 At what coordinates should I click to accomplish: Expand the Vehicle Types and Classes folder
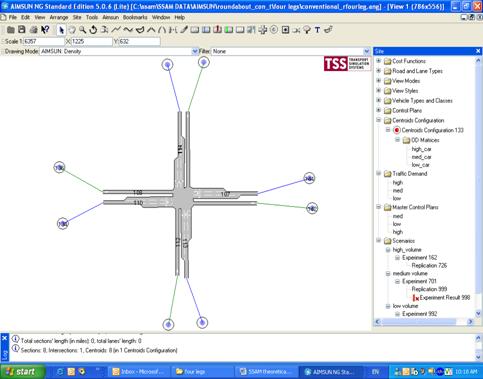click(x=378, y=100)
